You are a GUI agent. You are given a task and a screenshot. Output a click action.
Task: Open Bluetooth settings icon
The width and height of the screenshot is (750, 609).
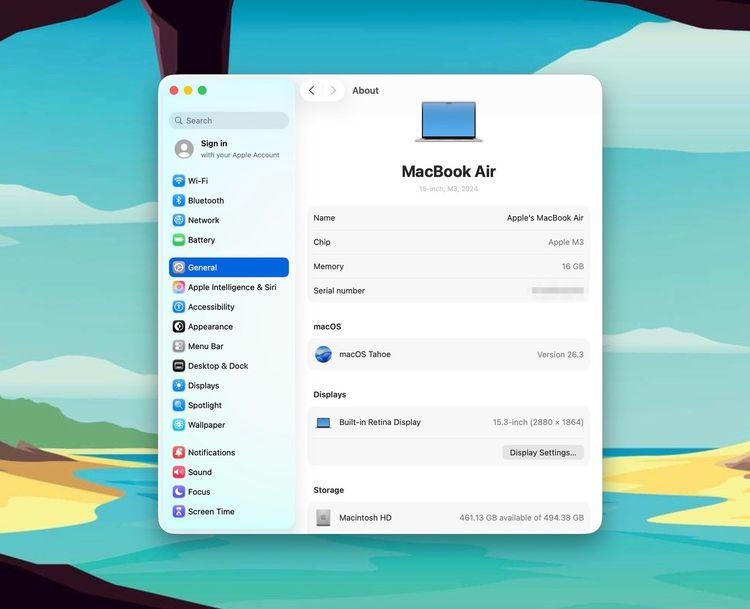[x=179, y=201]
